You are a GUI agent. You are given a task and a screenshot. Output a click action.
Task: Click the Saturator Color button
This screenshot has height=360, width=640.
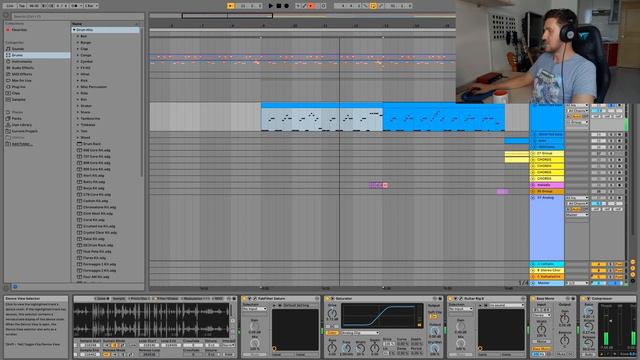(x=332, y=333)
